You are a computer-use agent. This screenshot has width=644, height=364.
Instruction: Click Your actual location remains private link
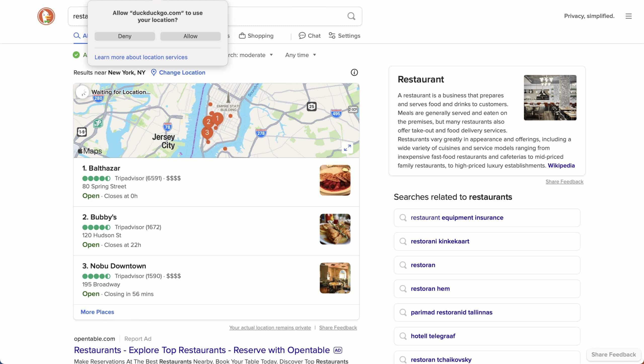pyautogui.click(x=270, y=327)
